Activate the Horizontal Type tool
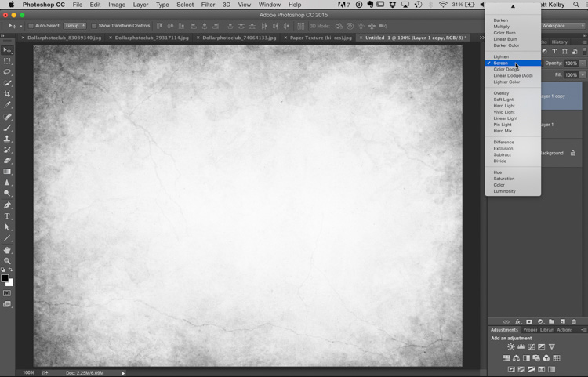Image resolution: width=588 pixels, height=377 pixels. [8, 216]
